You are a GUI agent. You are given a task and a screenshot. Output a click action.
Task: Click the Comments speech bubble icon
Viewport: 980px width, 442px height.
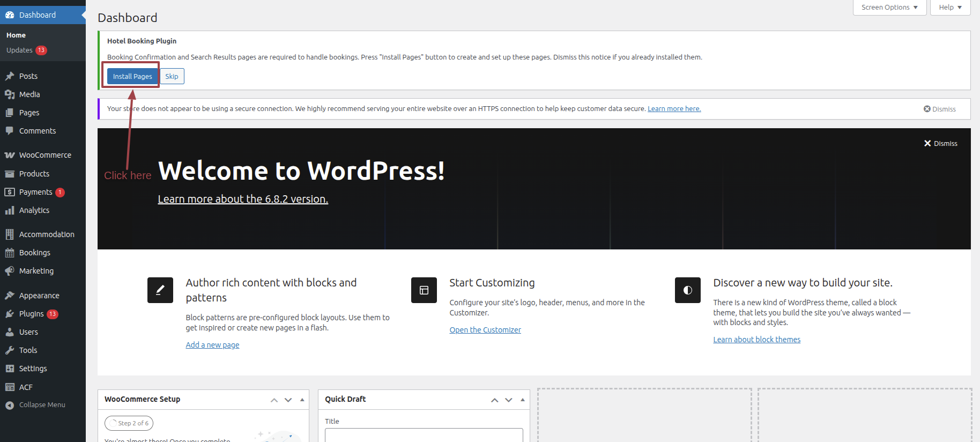coord(10,131)
